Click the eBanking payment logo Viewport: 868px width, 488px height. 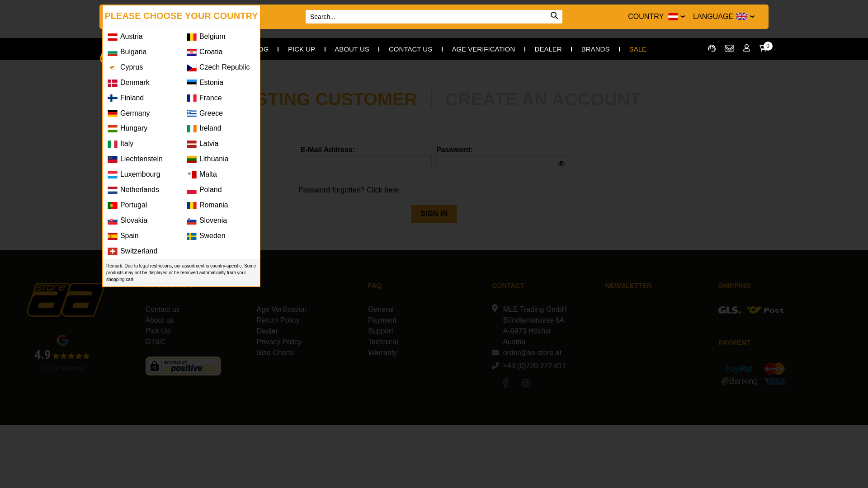coord(740,381)
